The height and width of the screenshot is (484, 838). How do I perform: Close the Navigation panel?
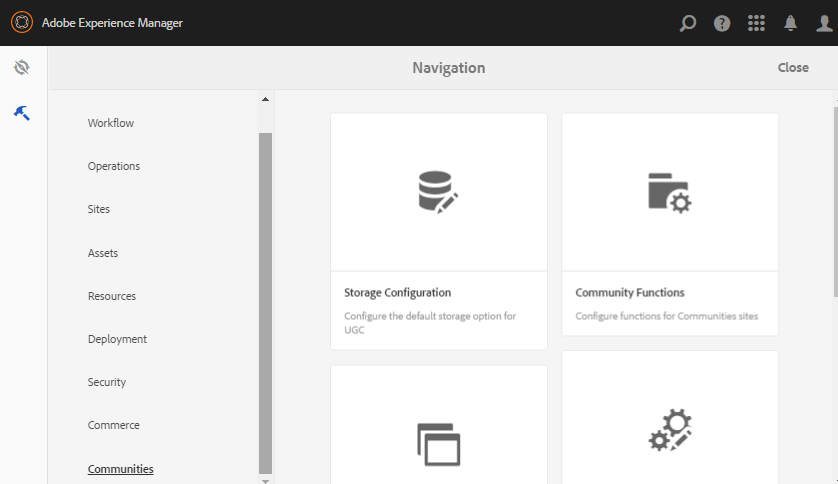coord(793,67)
